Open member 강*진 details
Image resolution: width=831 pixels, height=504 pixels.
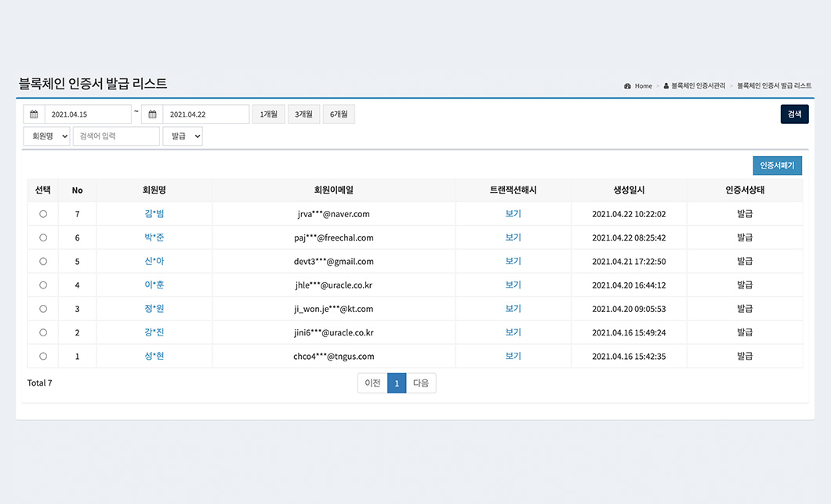point(154,333)
